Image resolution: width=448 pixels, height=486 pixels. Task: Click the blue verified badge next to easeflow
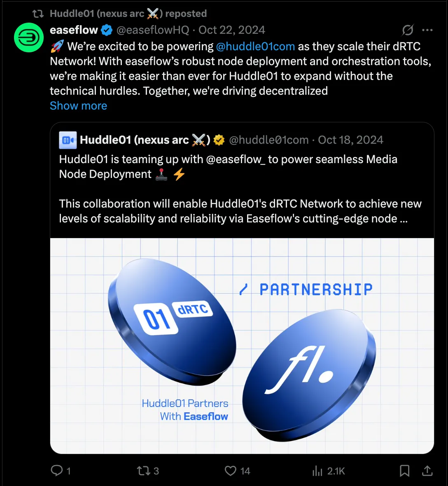107,30
